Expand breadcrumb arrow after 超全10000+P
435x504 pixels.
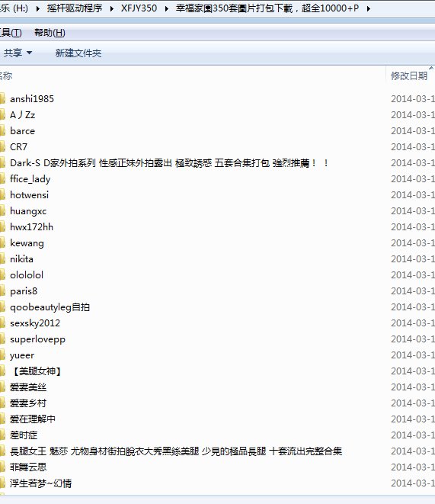[x=369, y=8]
